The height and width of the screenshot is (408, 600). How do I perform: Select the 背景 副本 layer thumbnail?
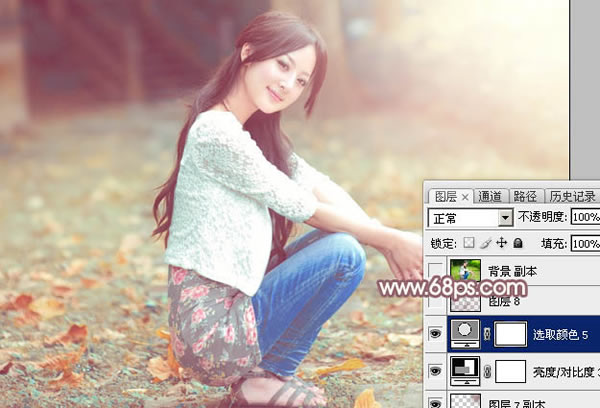point(465,271)
